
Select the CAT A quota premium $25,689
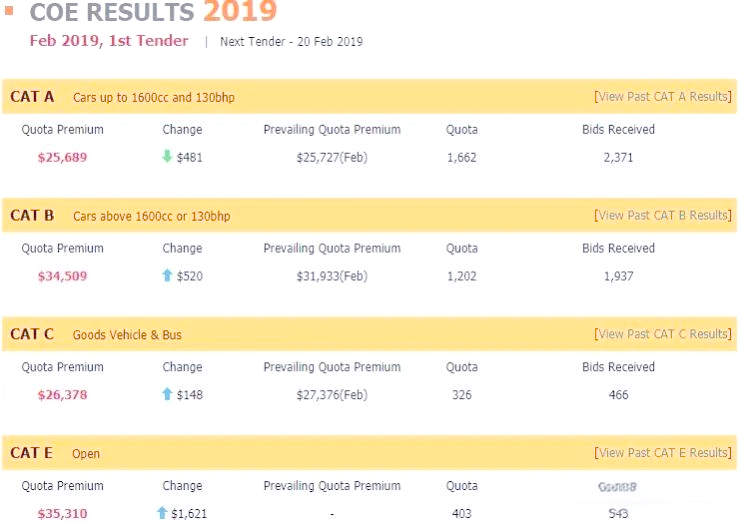click(63, 157)
